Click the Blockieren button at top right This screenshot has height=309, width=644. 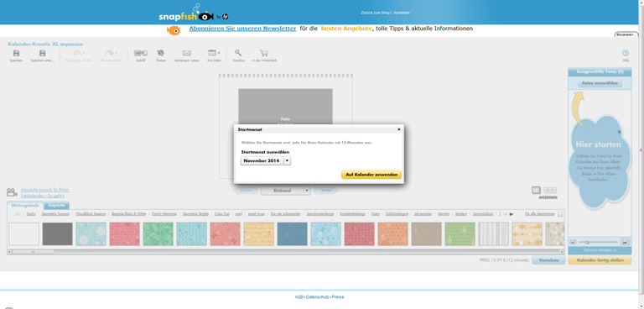(626, 34)
